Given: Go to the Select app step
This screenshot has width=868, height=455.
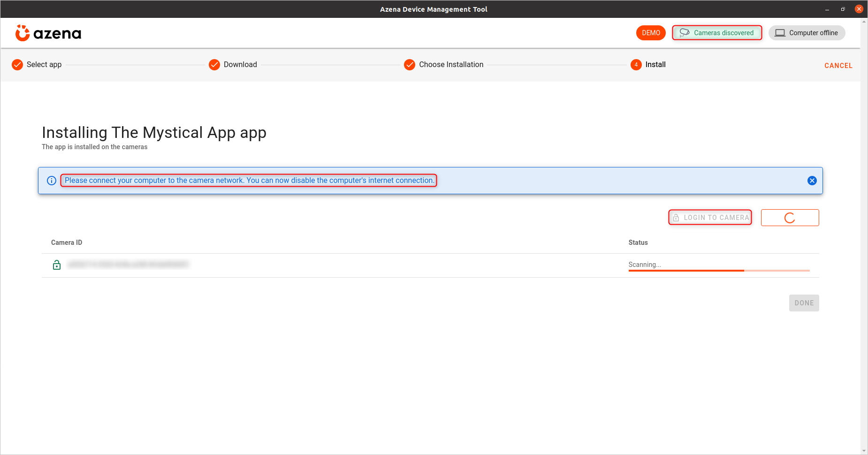Looking at the screenshot, I should pyautogui.click(x=44, y=65).
